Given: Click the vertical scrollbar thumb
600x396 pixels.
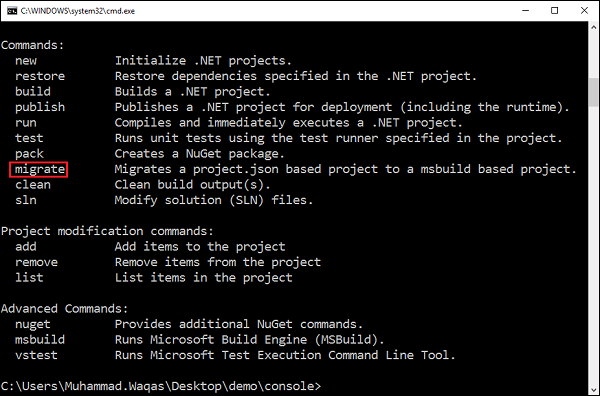Looking at the screenshot, I should click(x=593, y=92).
